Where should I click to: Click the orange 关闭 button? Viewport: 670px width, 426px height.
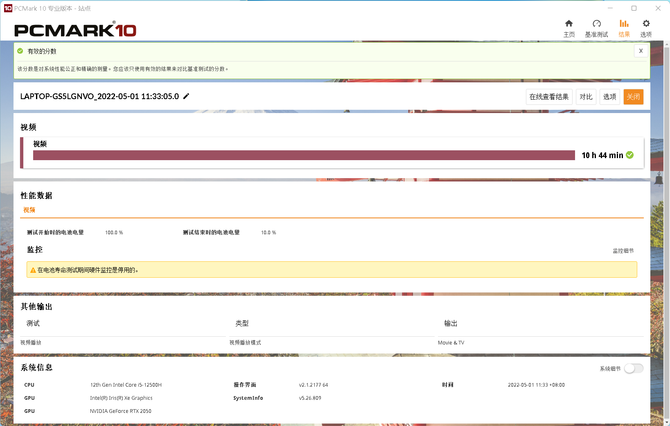(x=633, y=97)
